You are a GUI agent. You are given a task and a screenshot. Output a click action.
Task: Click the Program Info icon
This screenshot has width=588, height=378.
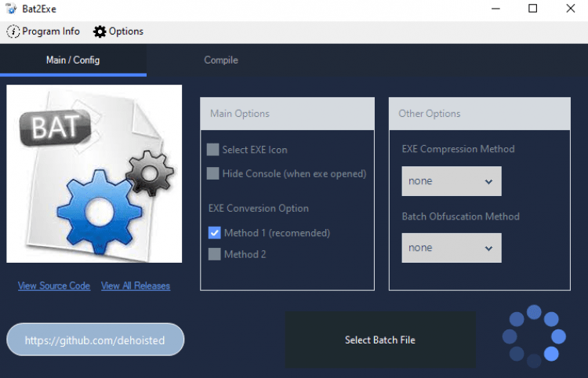pos(13,31)
